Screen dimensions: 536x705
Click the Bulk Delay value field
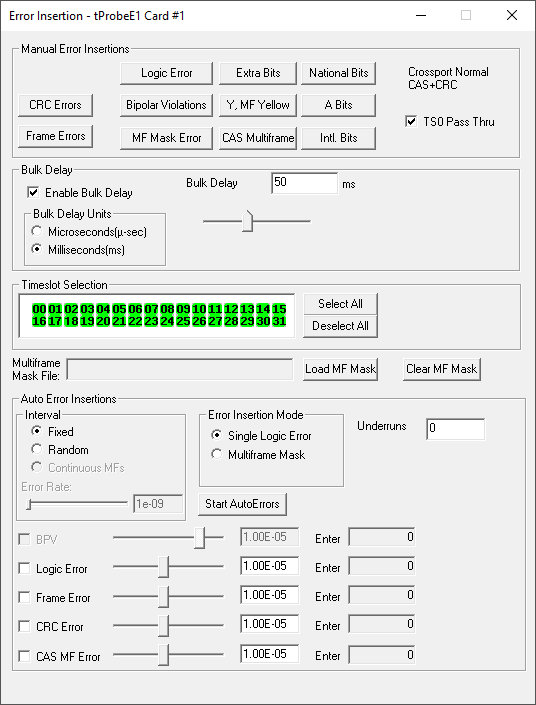coord(304,183)
